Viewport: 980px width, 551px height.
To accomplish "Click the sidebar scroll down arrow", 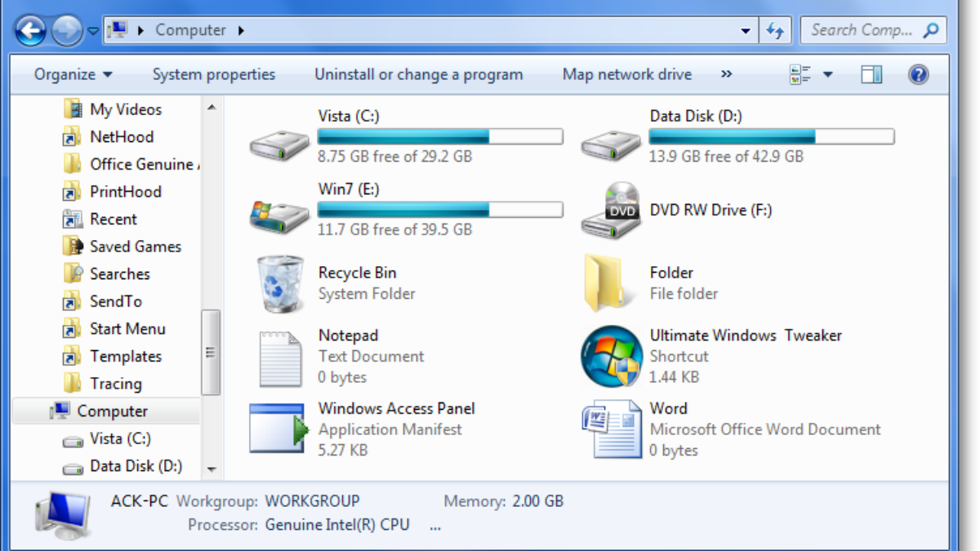I will tap(212, 470).
